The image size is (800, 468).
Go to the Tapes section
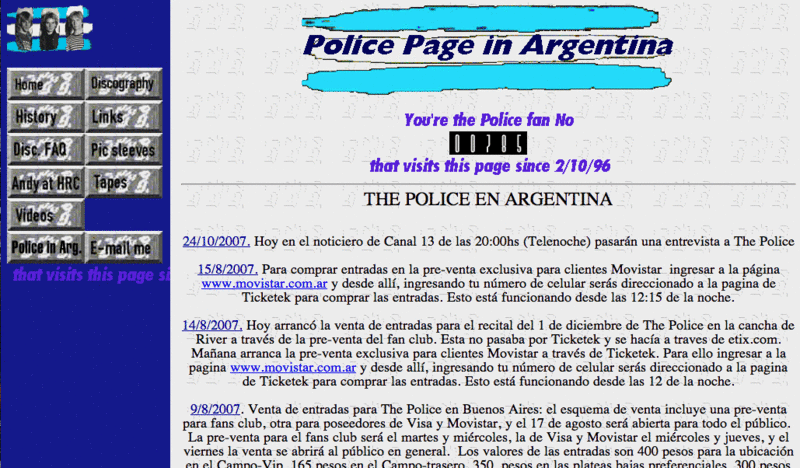[x=123, y=182]
